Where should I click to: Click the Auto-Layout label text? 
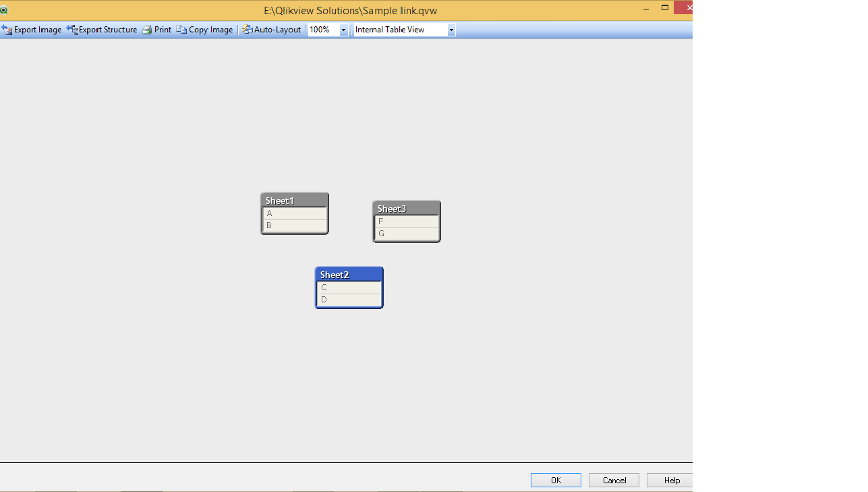tap(278, 30)
